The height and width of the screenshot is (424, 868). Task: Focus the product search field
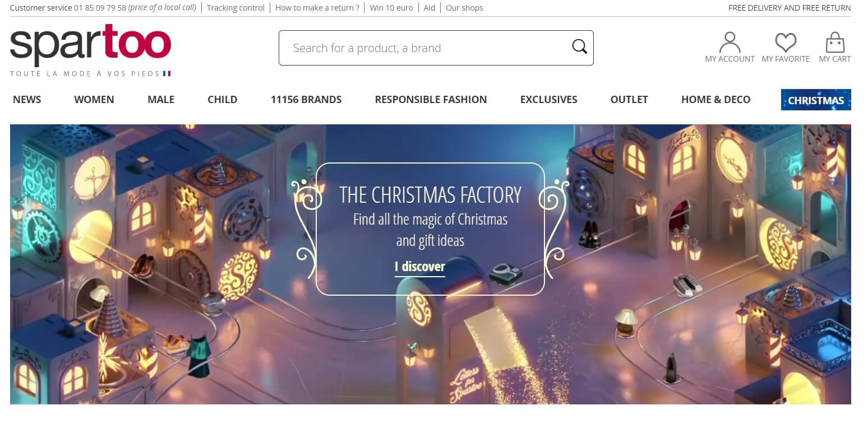426,48
